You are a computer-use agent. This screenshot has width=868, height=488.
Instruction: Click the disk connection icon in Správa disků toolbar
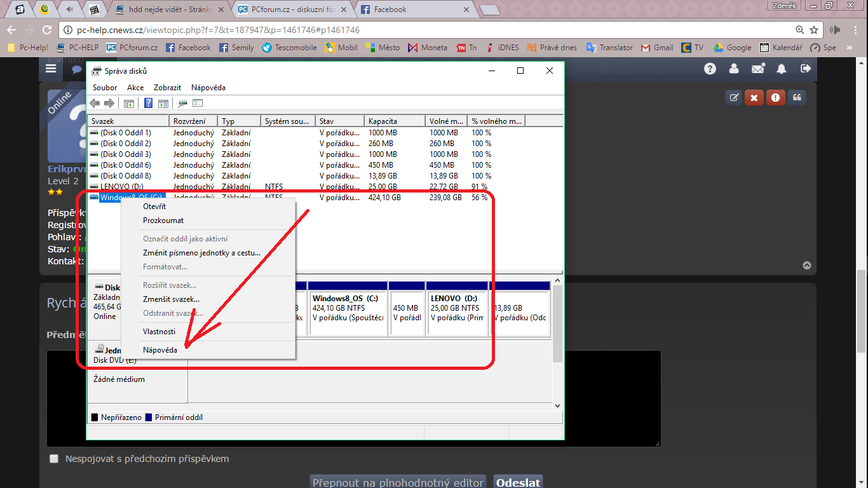pyautogui.click(x=183, y=104)
